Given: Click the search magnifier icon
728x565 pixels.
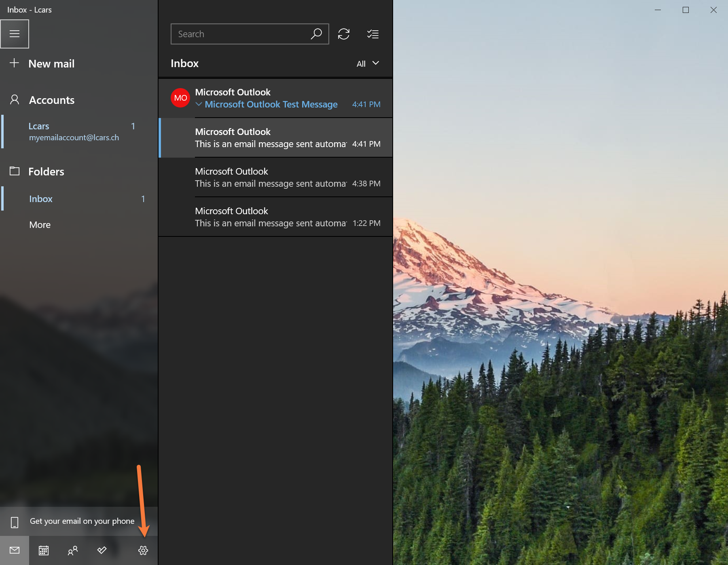Looking at the screenshot, I should [316, 34].
